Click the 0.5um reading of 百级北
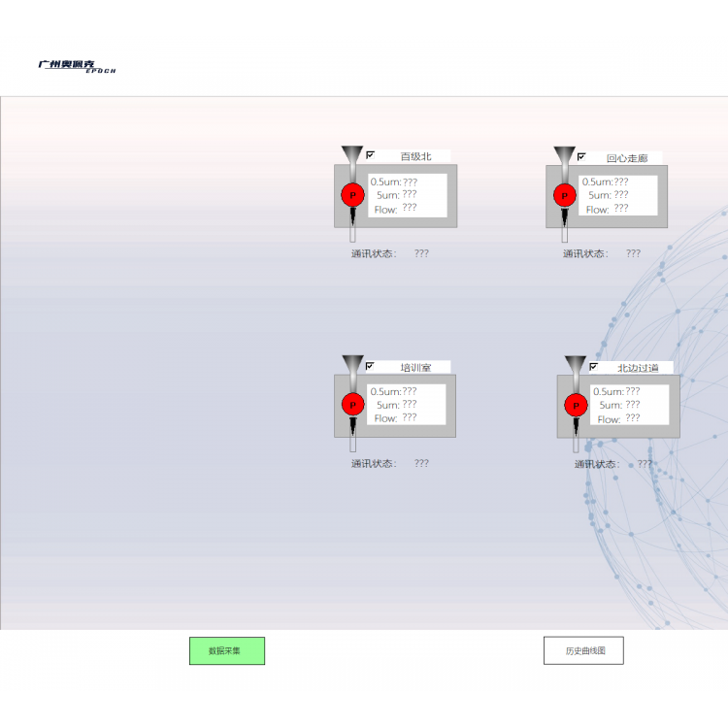The image size is (728, 728). point(410,182)
